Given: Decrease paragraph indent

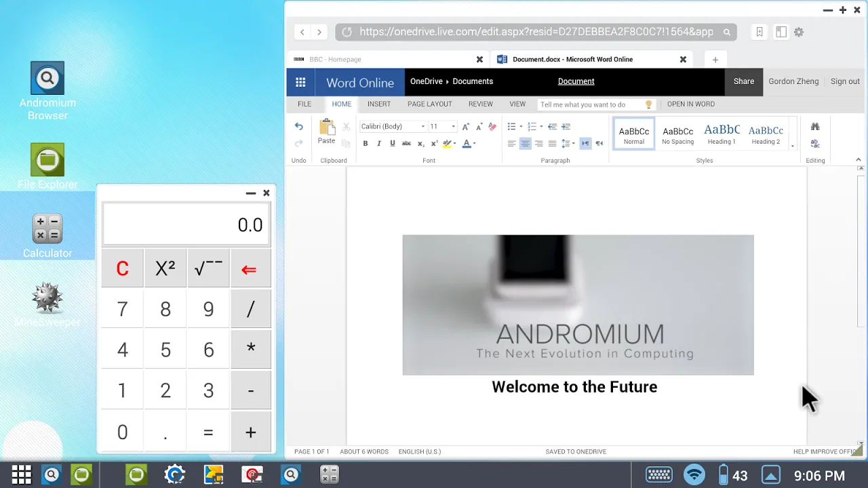Looking at the screenshot, I should [552, 127].
